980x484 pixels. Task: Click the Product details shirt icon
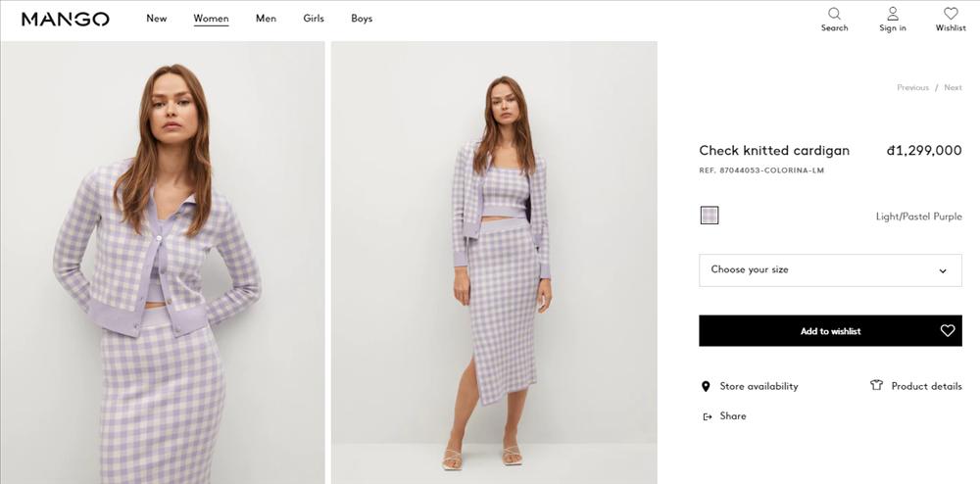point(877,386)
